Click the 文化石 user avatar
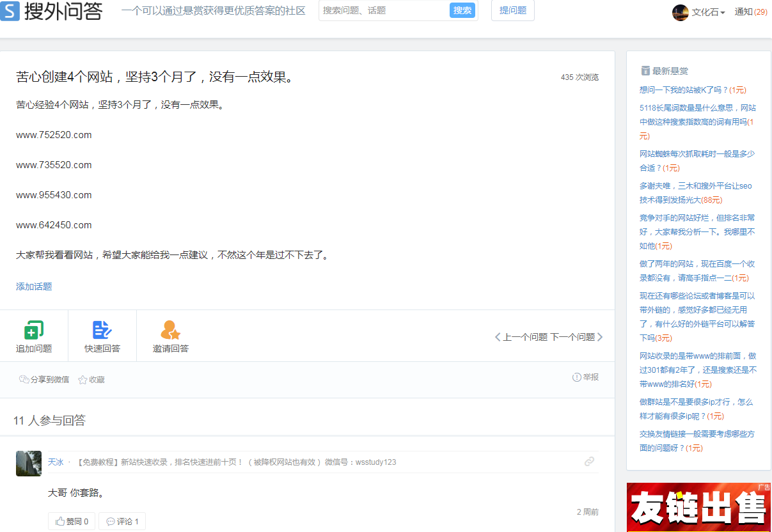772x532 pixels. pos(681,12)
